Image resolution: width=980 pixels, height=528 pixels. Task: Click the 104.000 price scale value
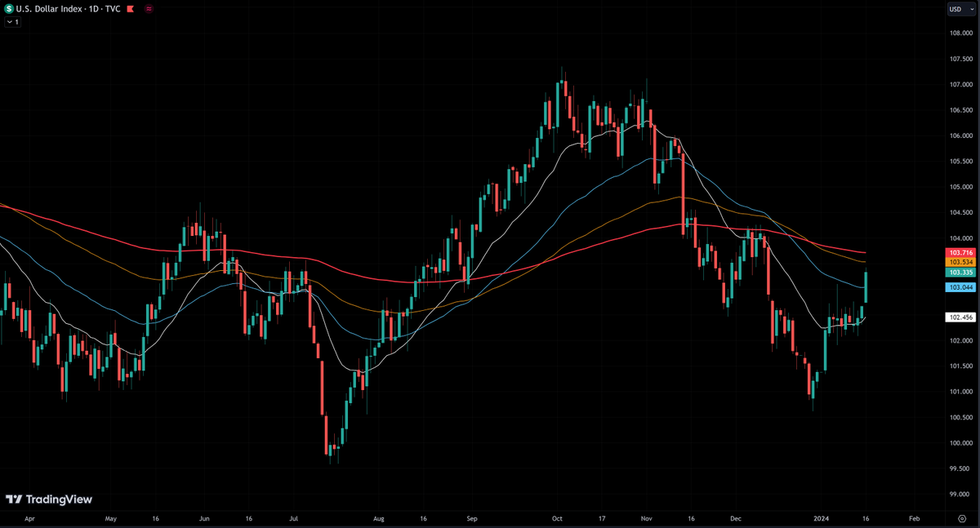point(960,238)
